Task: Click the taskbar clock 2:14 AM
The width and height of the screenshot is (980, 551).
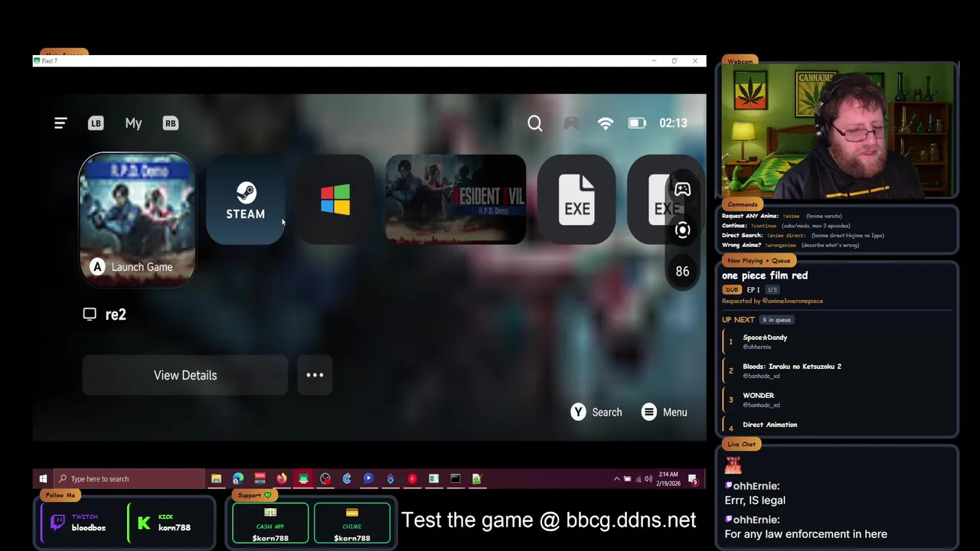Action: (x=668, y=479)
